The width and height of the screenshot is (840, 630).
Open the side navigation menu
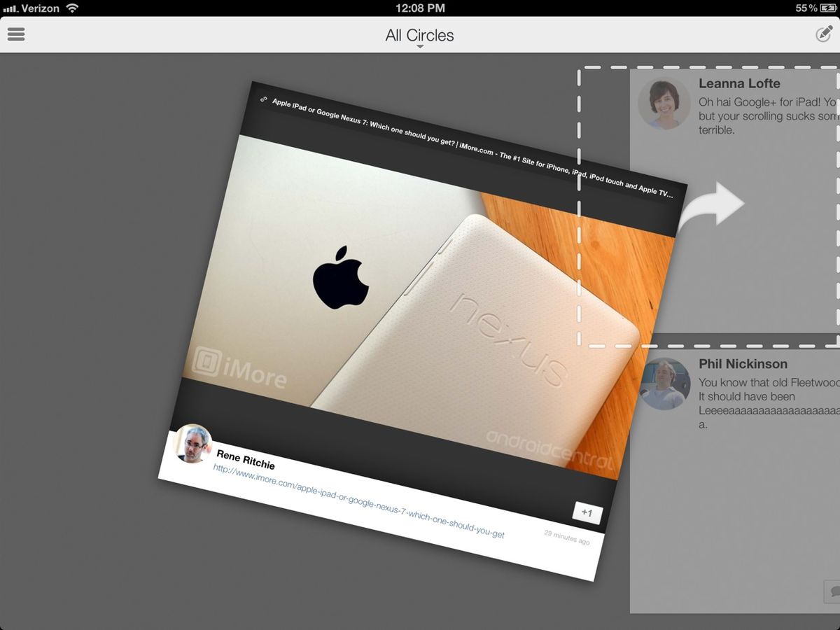pos(15,34)
